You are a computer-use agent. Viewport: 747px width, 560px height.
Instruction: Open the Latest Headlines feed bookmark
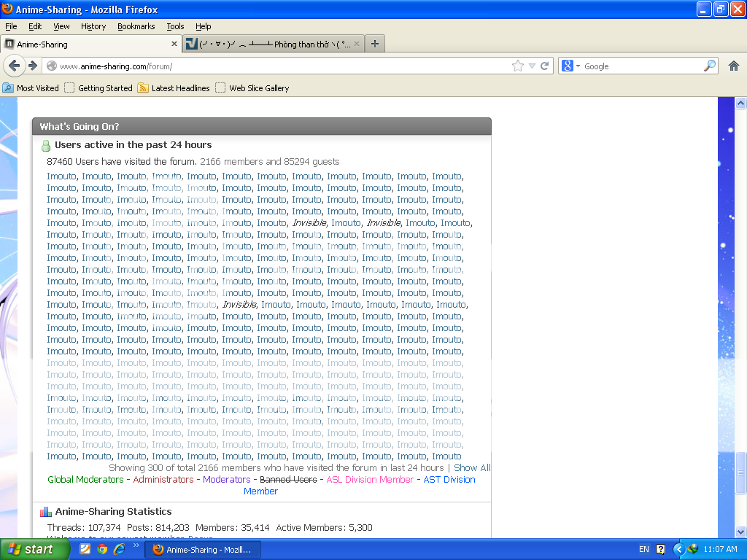click(x=174, y=88)
